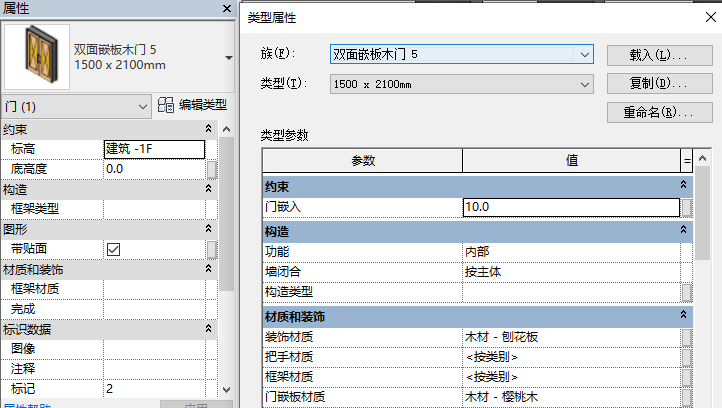The image size is (722, 408).
Task: Toggle the 带贴面 checkbox
Action: click(x=113, y=249)
